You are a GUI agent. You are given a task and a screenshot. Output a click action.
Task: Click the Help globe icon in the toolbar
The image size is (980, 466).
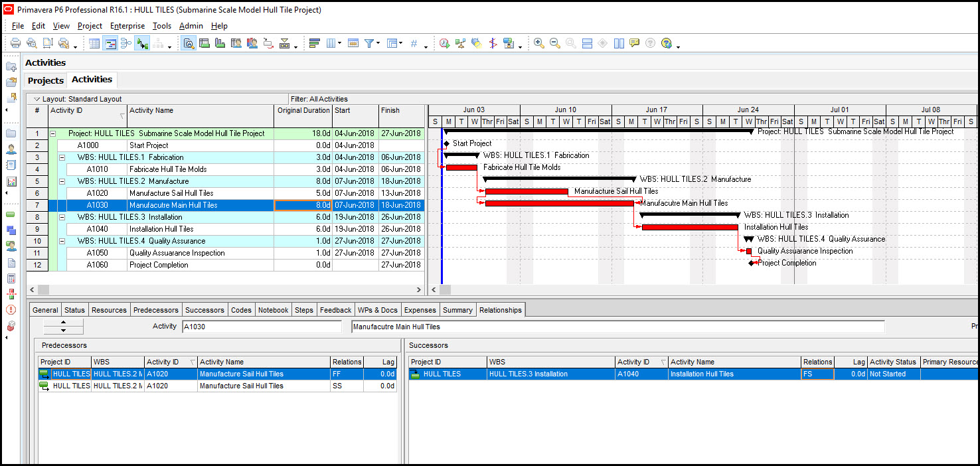[x=667, y=43]
